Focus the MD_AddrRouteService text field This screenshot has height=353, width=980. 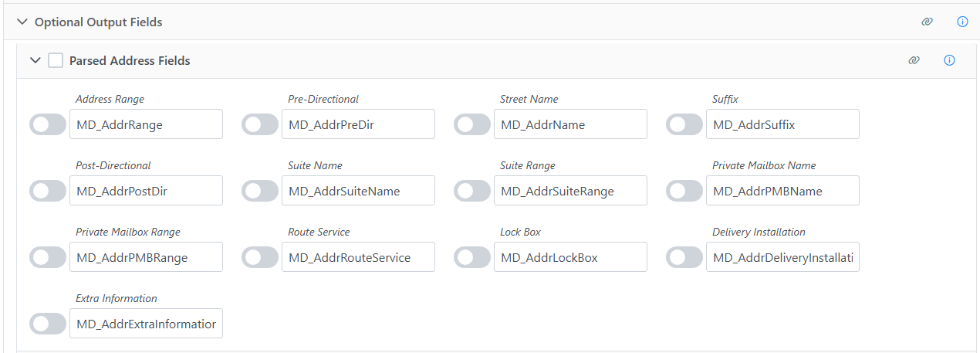pyautogui.click(x=358, y=257)
